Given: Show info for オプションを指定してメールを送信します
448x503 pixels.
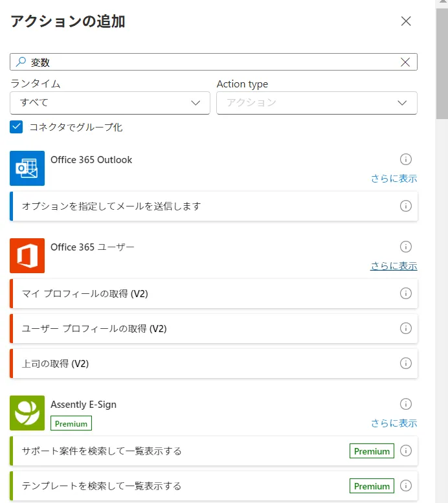Looking at the screenshot, I should tap(406, 206).
